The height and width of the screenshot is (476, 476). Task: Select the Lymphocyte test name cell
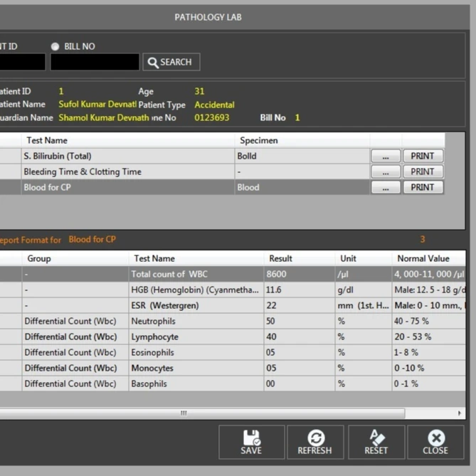(196, 337)
